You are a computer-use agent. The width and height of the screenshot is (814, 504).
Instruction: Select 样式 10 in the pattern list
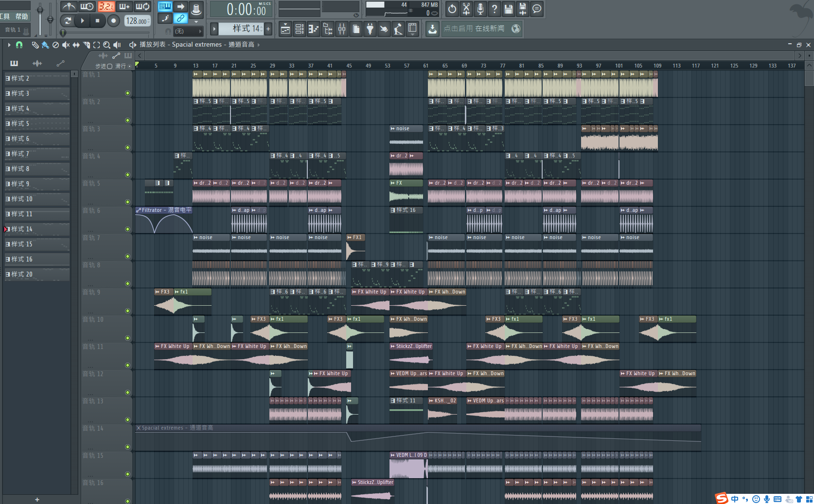pos(36,199)
